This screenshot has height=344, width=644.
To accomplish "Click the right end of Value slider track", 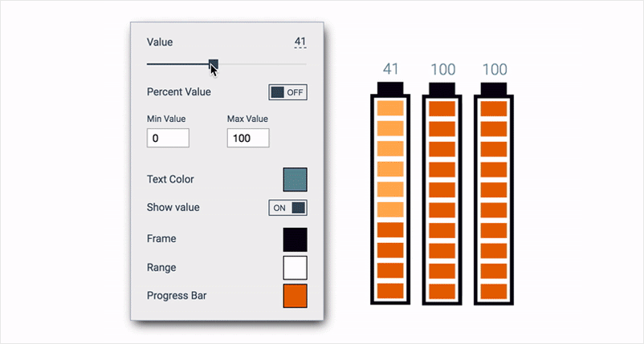I will (304, 63).
